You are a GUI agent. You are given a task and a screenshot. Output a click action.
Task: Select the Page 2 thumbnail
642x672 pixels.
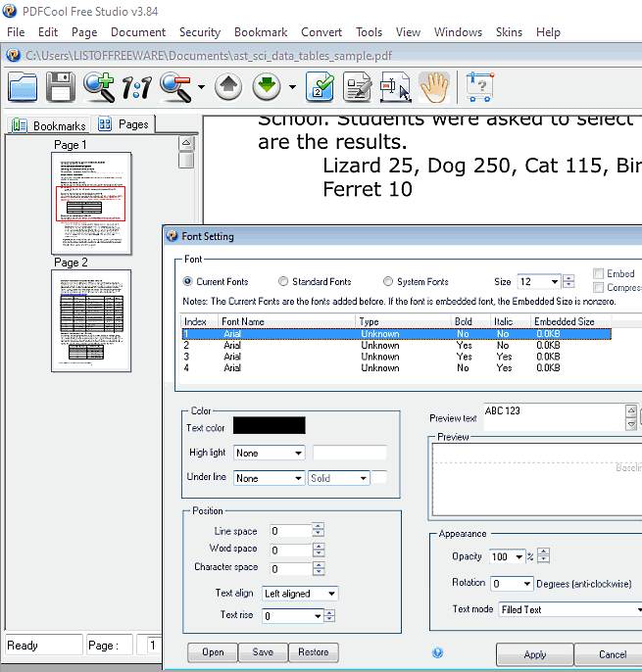[91, 320]
